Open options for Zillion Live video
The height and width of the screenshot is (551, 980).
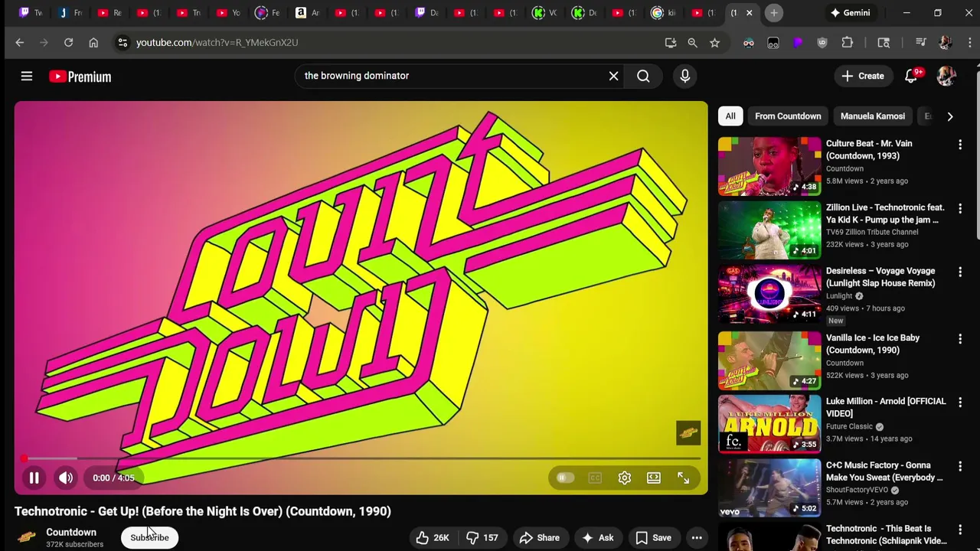[x=960, y=208]
